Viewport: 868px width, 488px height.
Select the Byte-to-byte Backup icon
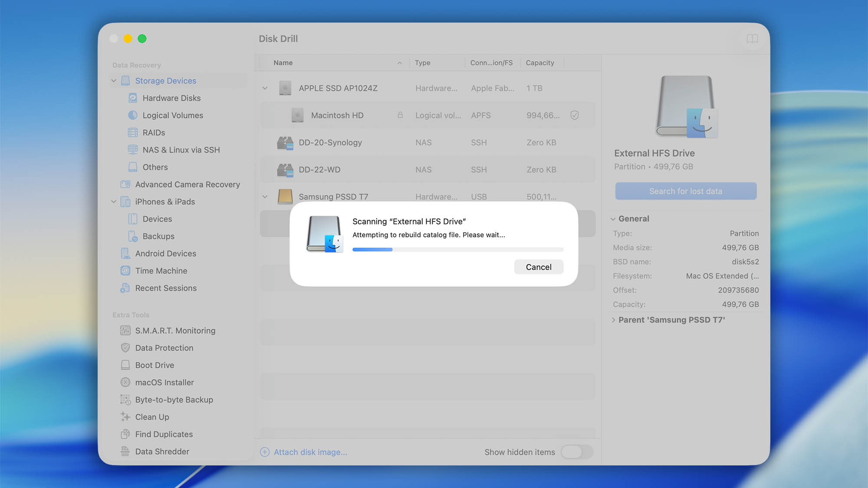(x=125, y=400)
